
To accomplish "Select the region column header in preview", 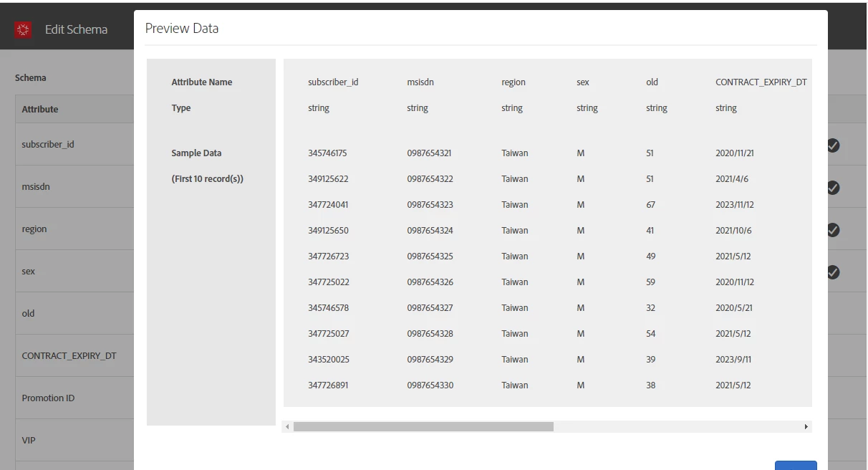I will click(x=513, y=82).
